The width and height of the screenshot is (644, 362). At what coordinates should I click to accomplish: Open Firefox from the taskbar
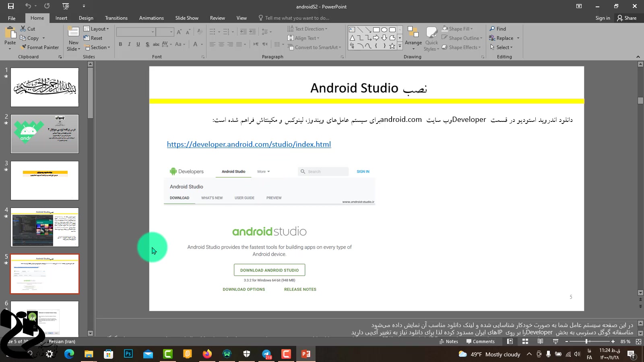207,354
